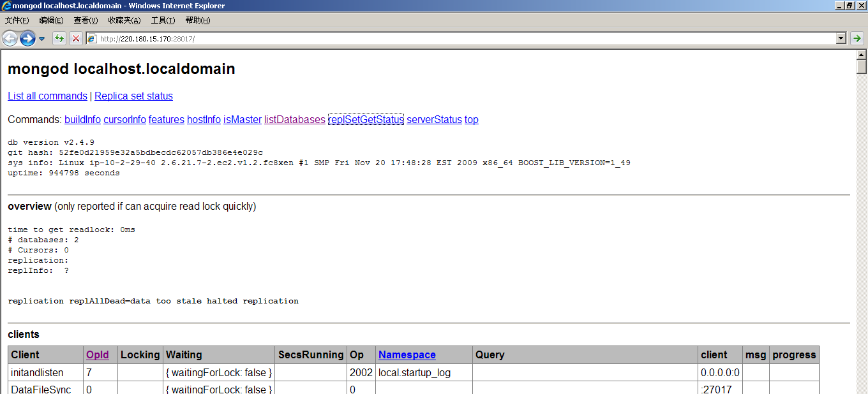
Task: Open the Replica set status link
Action: coord(133,96)
